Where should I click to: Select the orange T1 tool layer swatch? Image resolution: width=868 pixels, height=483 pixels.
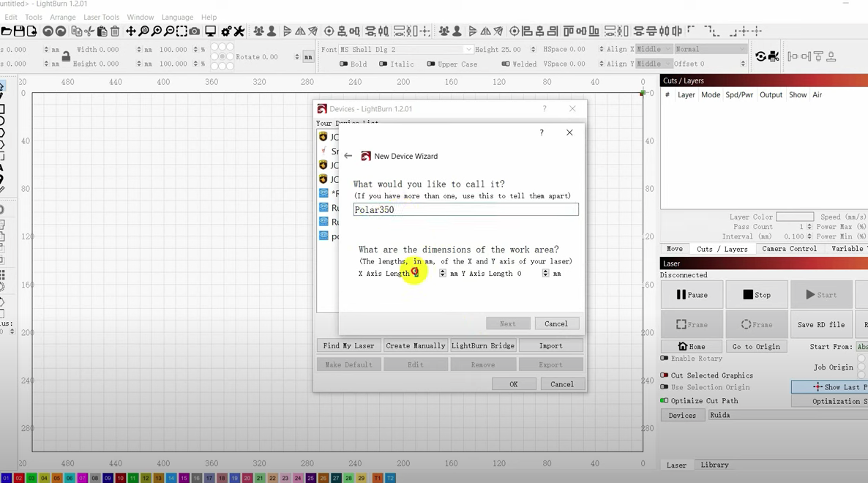pyautogui.click(x=378, y=478)
